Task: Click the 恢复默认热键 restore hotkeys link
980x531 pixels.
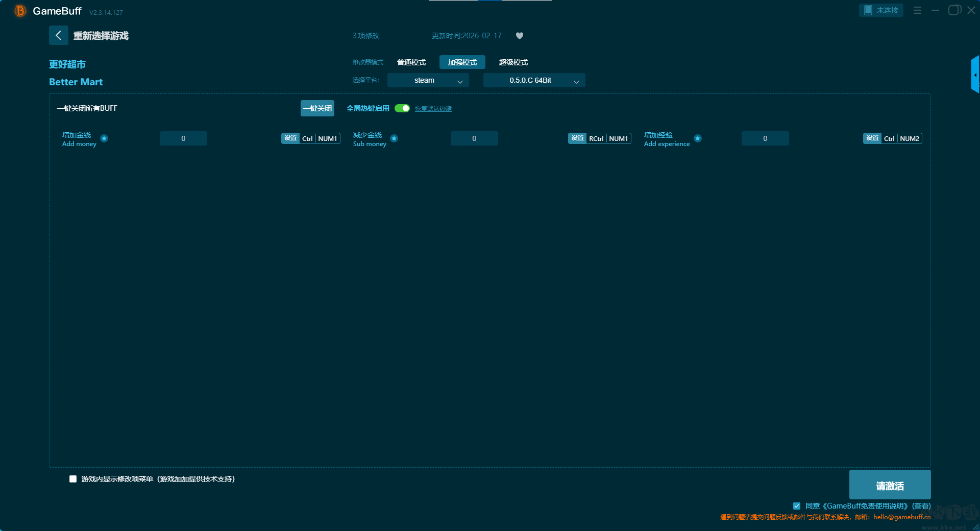Action: (x=433, y=109)
